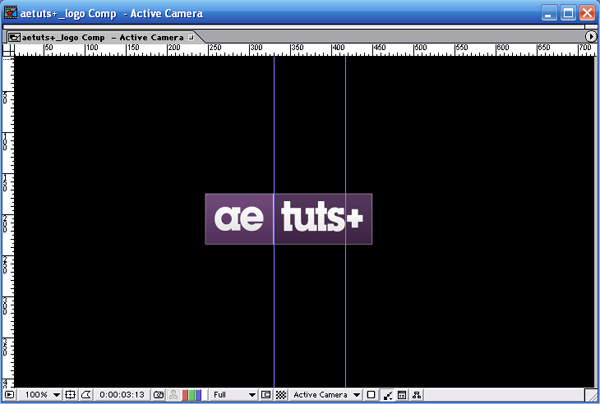Screen dimensions: 600x404
Task: Click the After Effects icon in the title bar
Action: [x=10, y=13]
